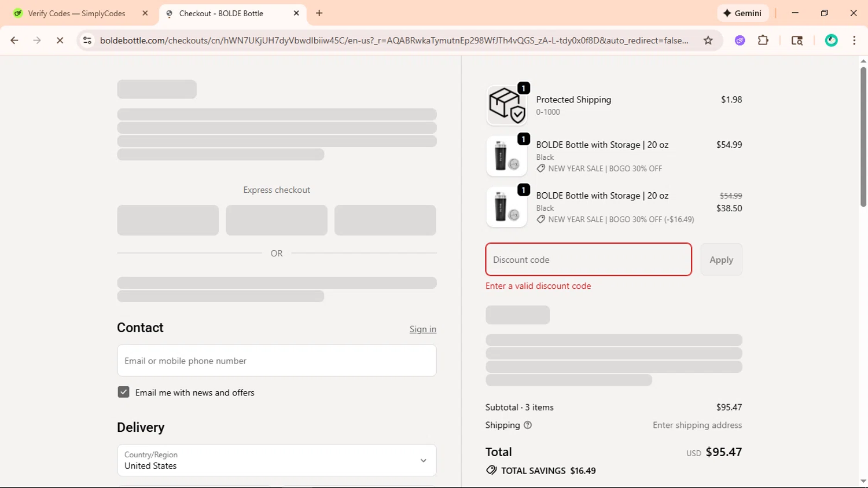Minimize the browser window
The image size is (868, 488).
[x=795, y=13]
